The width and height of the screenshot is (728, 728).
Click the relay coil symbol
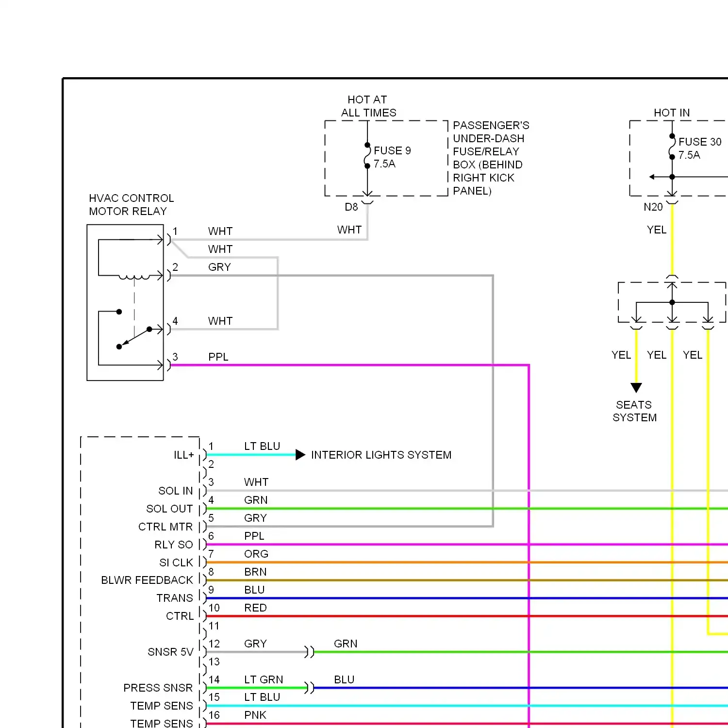pyautogui.click(x=134, y=277)
